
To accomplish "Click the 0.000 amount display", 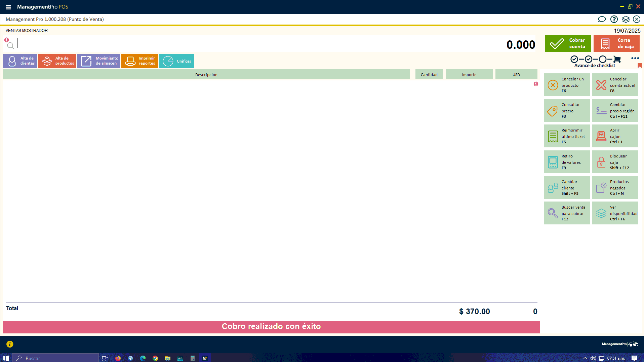I will [521, 44].
